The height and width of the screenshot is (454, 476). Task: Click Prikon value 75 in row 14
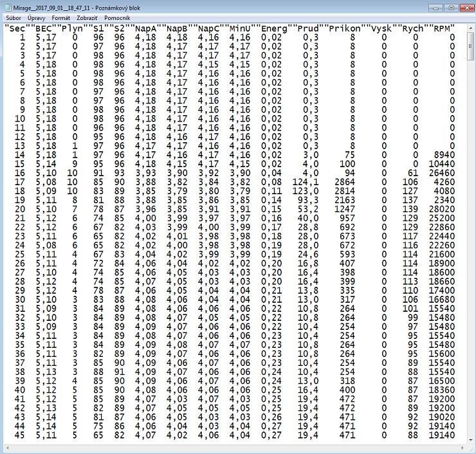(350, 155)
